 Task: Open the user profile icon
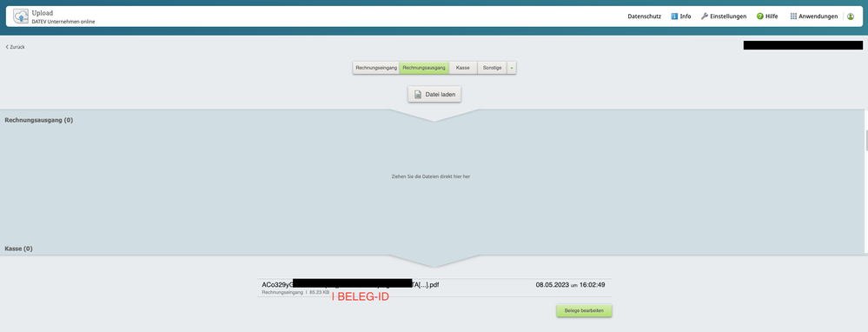click(x=851, y=17)
